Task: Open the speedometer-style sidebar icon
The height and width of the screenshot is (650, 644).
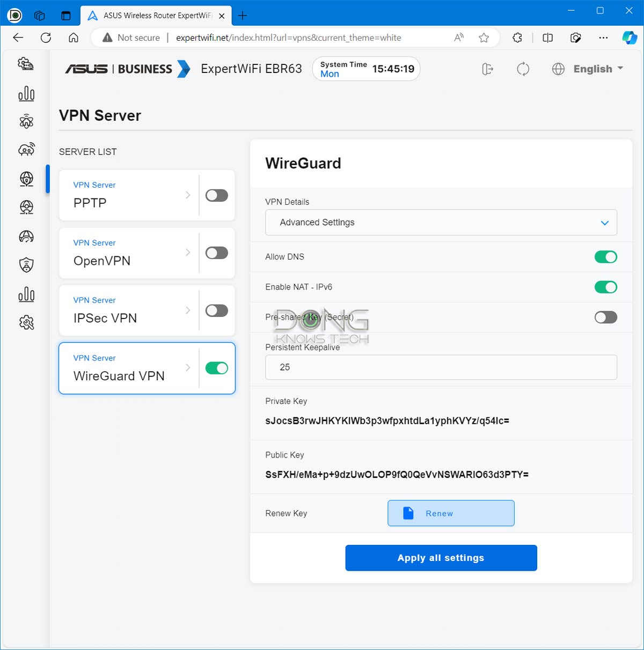Action: coord(26,236)
